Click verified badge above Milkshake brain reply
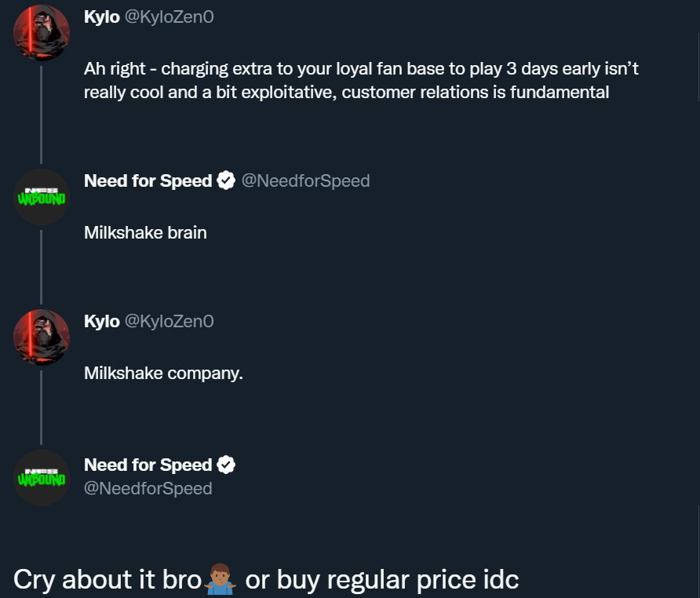Screen dimensions: 700x598 [226, 181]
